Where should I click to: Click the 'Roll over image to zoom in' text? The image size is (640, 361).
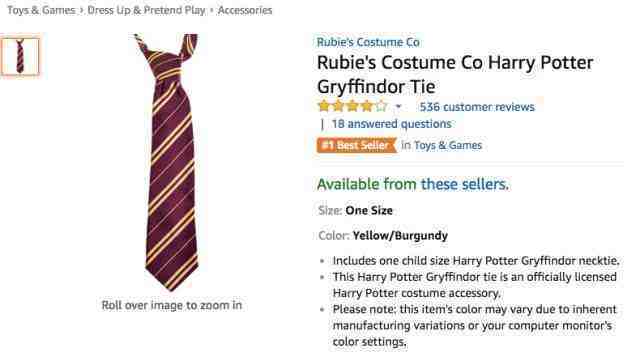[x=171, y=305]
